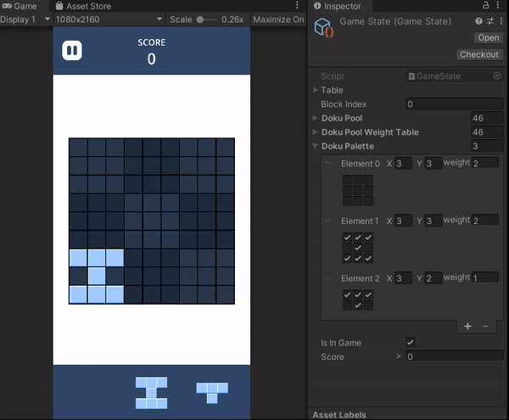Click the Score input field
Image resolution: width=509 pixels, height=420 pixels.
coord(455,356)
